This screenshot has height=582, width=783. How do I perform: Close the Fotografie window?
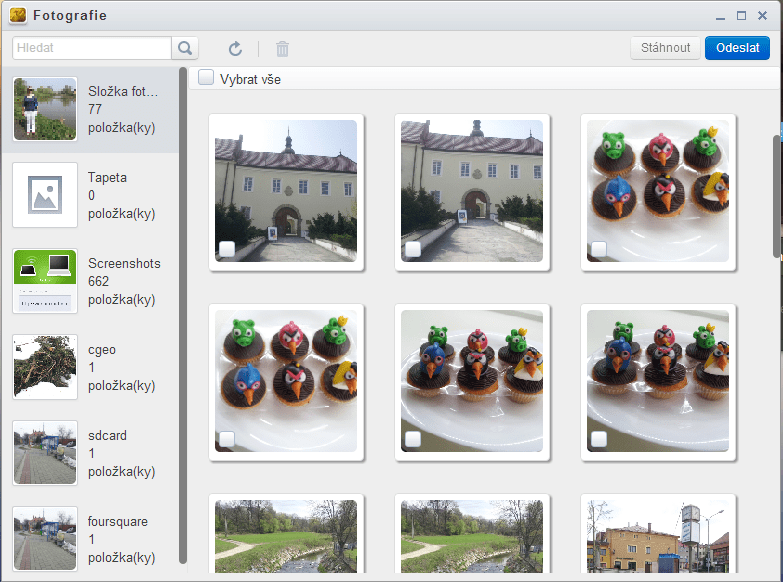point(763,15)
